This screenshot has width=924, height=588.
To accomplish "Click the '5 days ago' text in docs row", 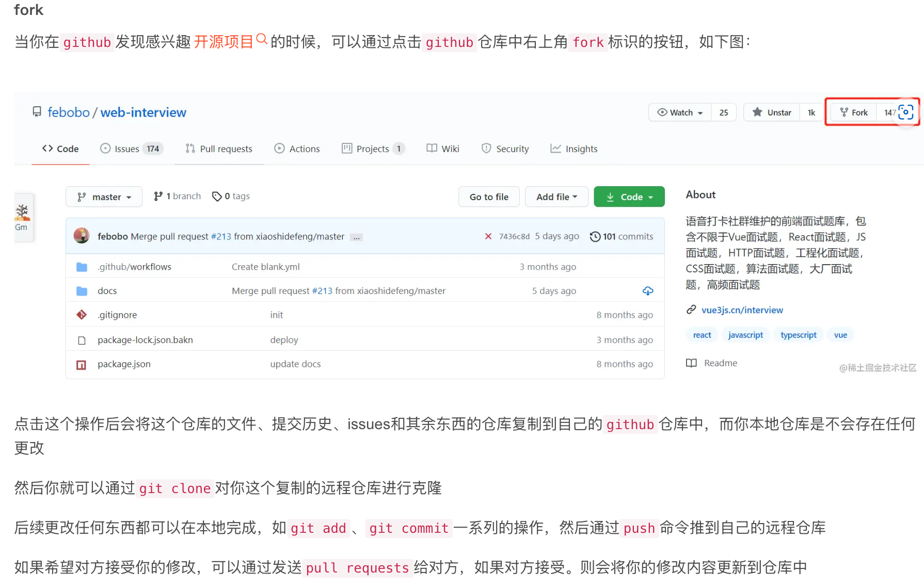I will pos(554,291).
